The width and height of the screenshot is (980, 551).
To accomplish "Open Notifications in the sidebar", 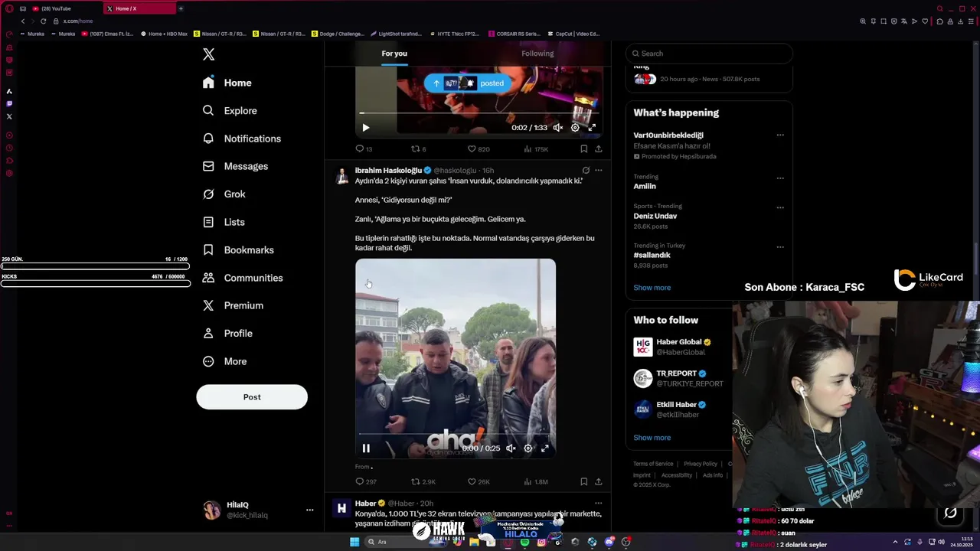I will click(x=242, y=139).
